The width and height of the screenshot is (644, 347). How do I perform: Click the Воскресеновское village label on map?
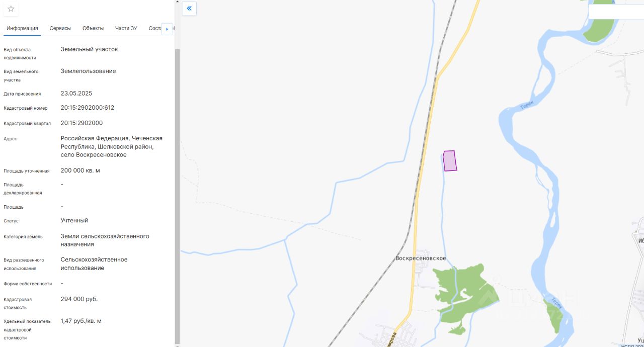tap(421, 258)
